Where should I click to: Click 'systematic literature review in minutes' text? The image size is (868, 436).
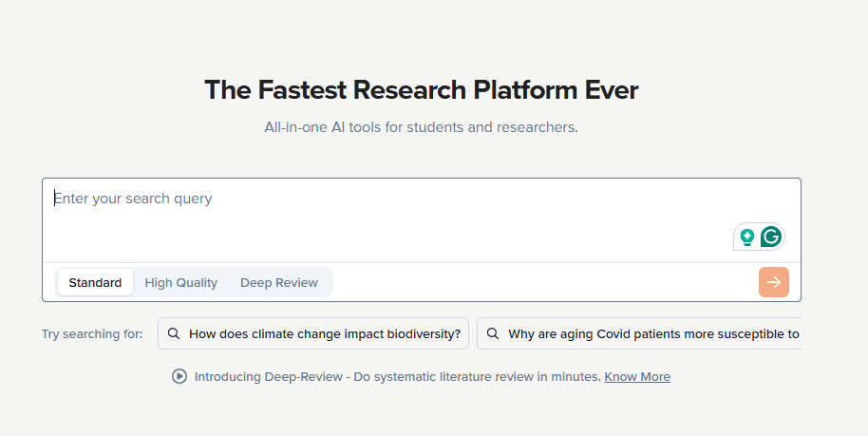[x=487, y=377]
